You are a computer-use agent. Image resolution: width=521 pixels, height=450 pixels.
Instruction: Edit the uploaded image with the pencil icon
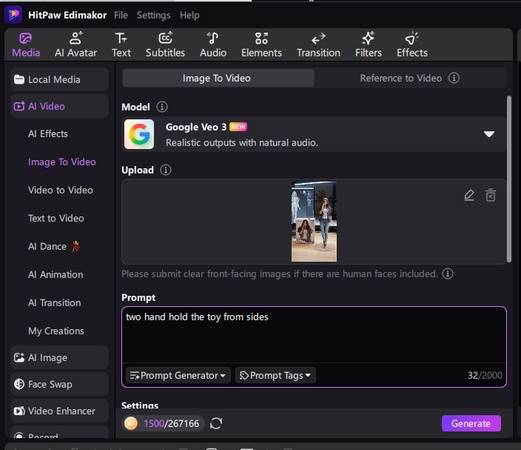click(x=469, y=195)
